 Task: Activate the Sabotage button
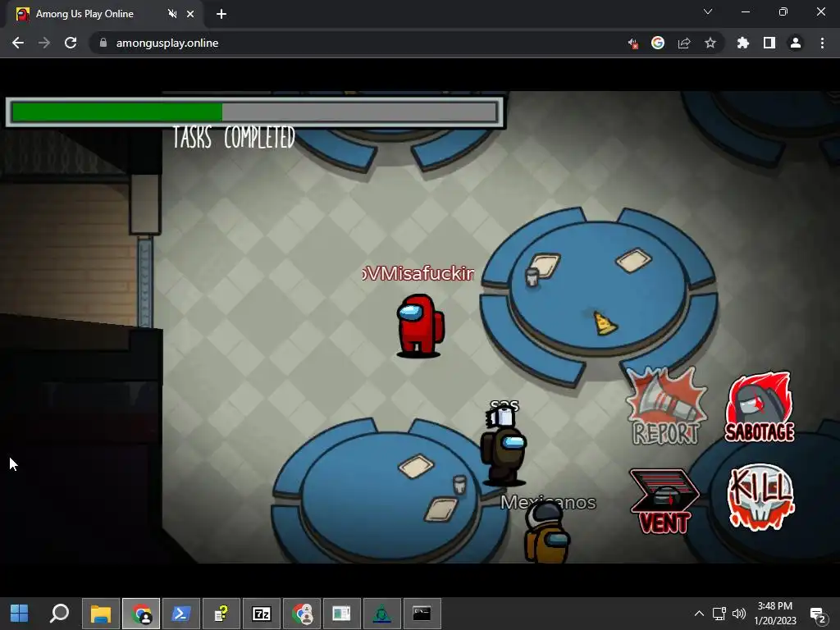760,407
